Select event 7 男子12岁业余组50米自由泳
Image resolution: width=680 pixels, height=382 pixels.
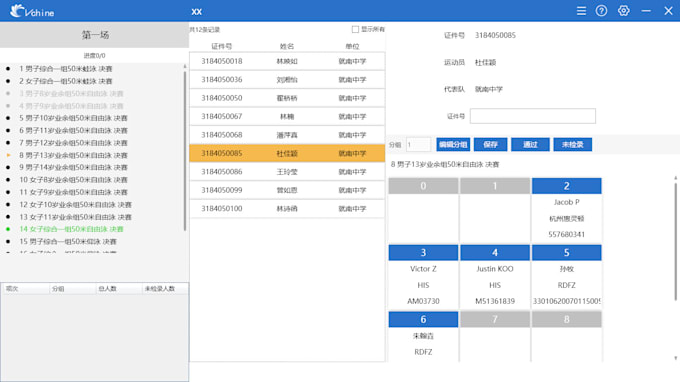[x=73, y=143]
